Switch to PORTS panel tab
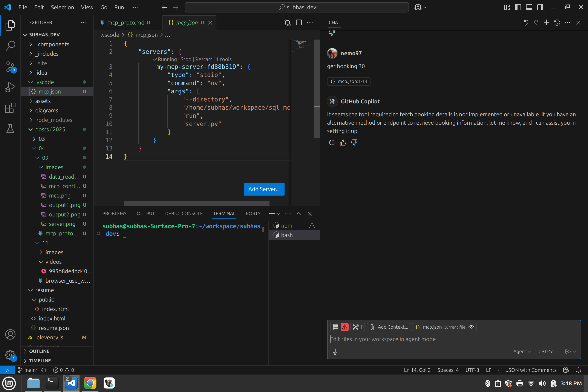 point(253,213)
